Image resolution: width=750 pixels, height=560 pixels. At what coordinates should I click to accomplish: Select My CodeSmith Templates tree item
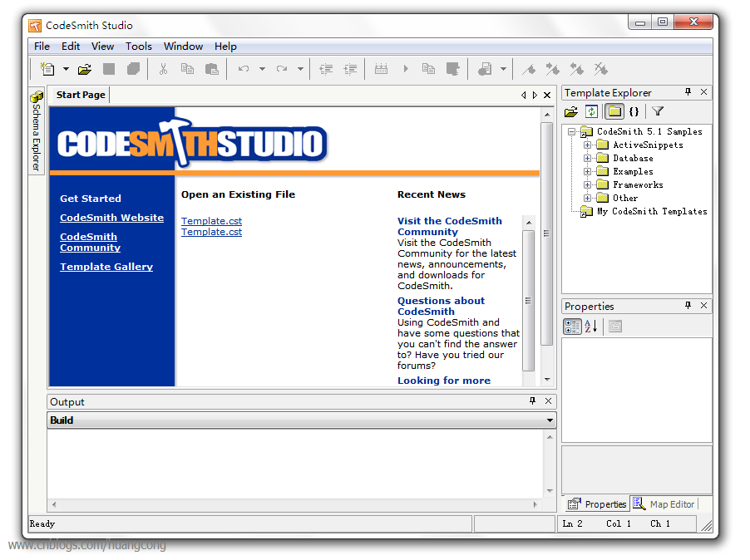point(652,211)
